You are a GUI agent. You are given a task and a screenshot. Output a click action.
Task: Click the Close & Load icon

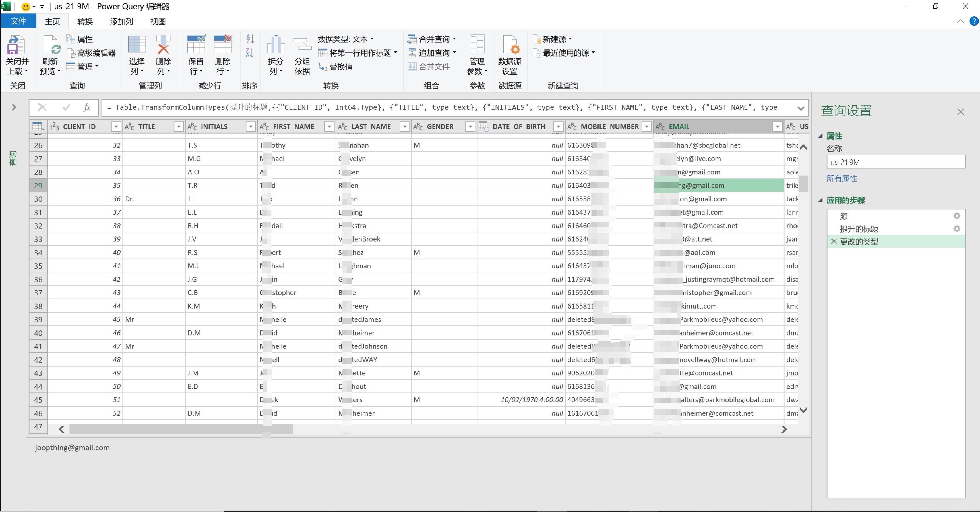16,45
